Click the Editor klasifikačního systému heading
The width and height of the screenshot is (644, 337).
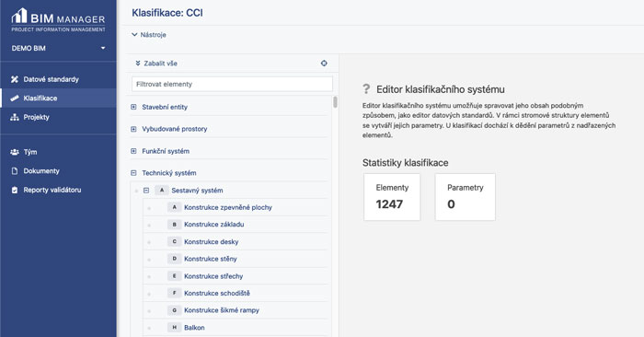[x=441, y=89]
